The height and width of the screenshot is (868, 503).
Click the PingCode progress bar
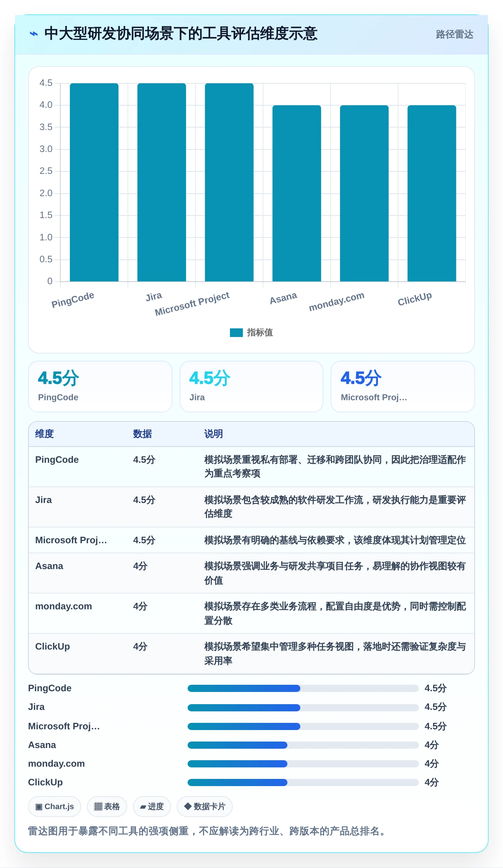point(303,688)
